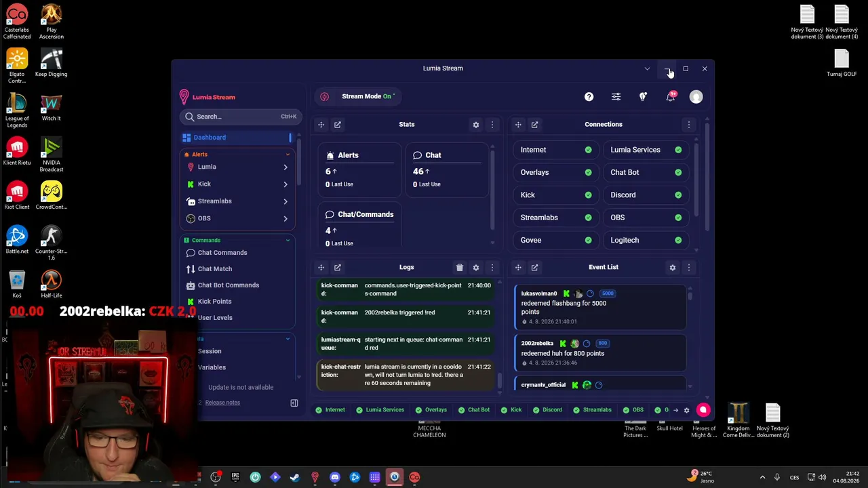Open the Stats panel gear settings
Screen dimensions: 868x488
(x=475, y=125)
